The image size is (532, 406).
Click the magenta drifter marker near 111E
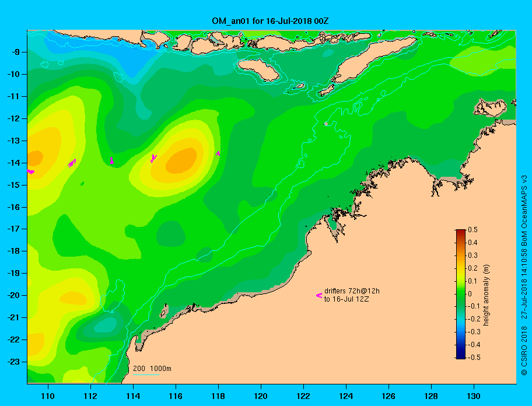tap(72, 163)
